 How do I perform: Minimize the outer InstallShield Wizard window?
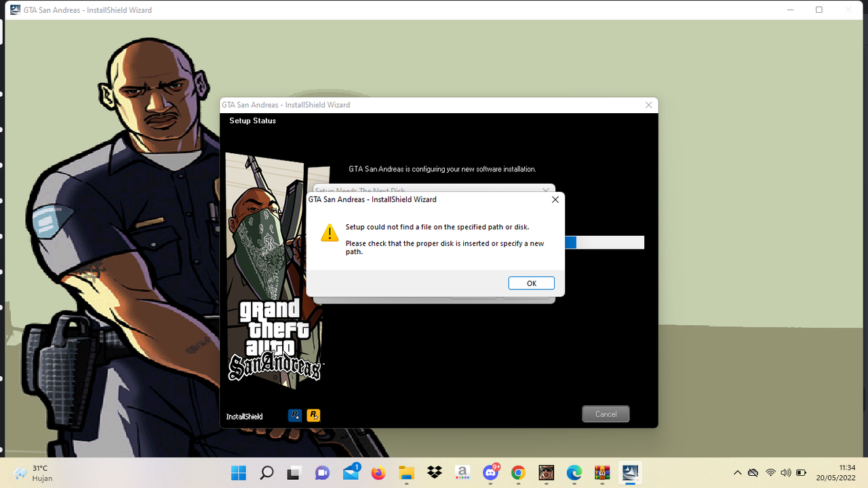[x=791, y=9]
